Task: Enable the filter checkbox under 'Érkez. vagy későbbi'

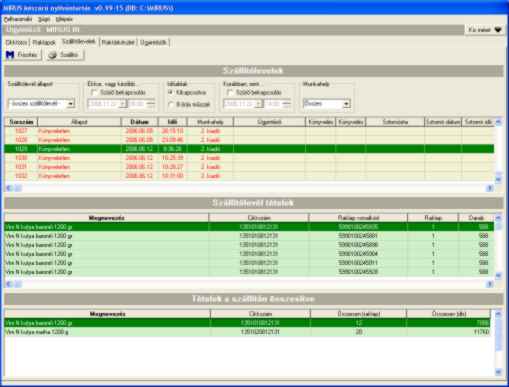Action: (x=94, y=92)
